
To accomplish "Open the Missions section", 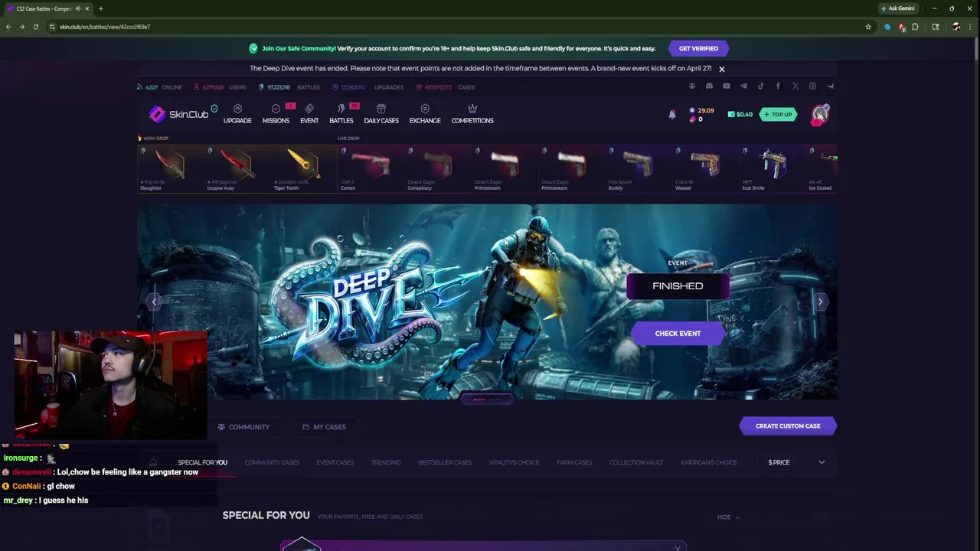I will tap(276, 113).
